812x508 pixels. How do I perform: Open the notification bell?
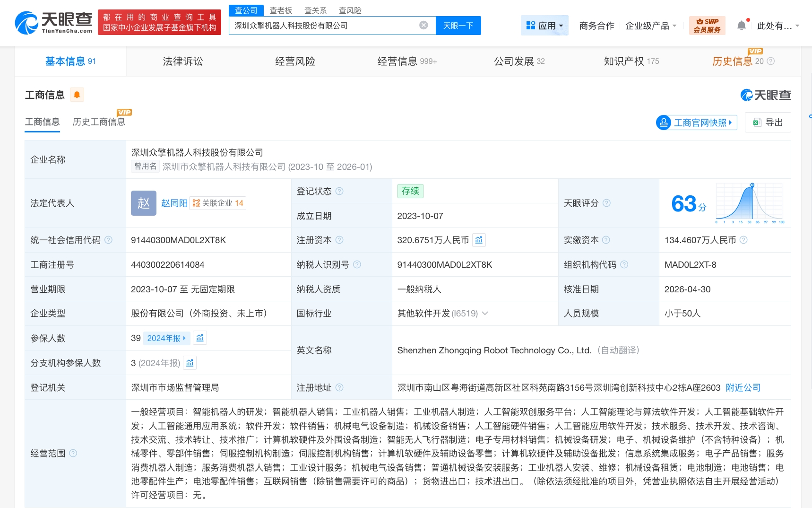pyautogui.click(x=742, y=26)
